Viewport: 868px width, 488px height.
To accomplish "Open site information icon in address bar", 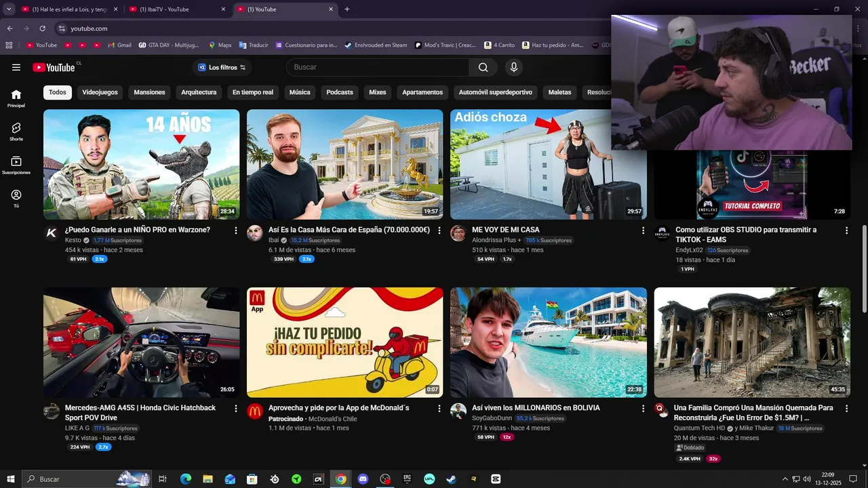I will pos(62,28).
